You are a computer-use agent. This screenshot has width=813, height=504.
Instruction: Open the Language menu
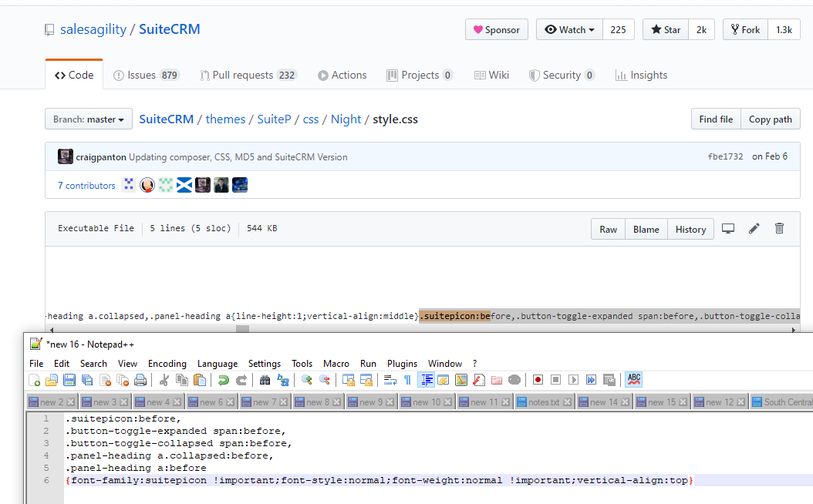tap(218, 364)
